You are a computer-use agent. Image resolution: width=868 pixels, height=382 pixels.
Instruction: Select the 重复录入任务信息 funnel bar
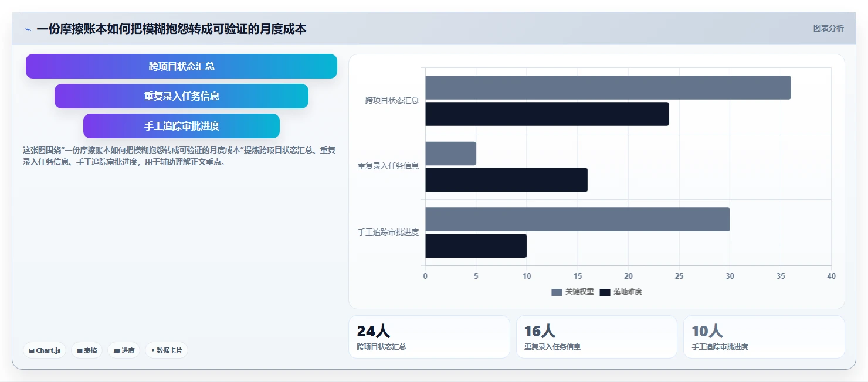[x=181, y=96]
